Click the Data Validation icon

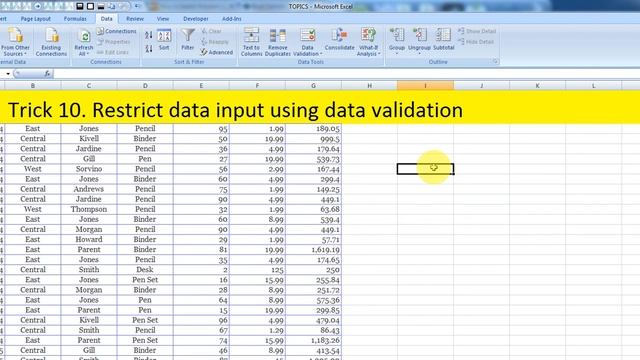[307, 35]
